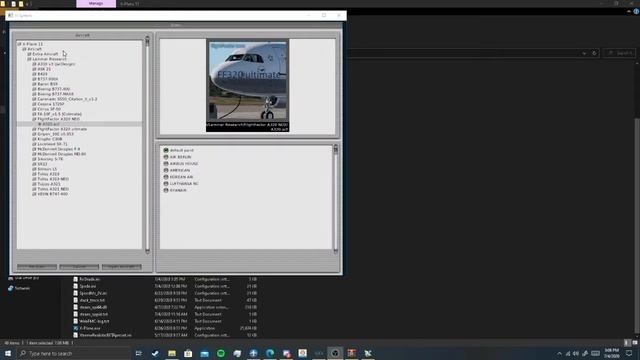
Task: Select the default paint livery
Action: [x=178, y=150]
